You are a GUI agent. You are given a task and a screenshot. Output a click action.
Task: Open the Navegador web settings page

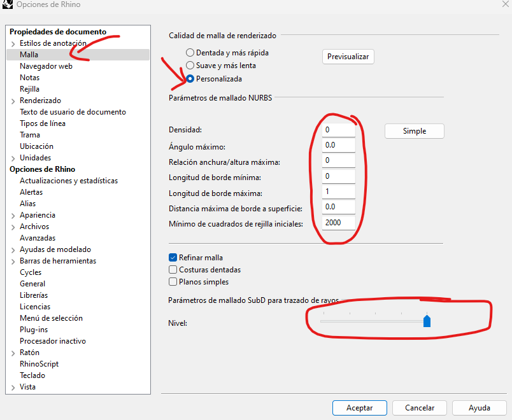46,66
